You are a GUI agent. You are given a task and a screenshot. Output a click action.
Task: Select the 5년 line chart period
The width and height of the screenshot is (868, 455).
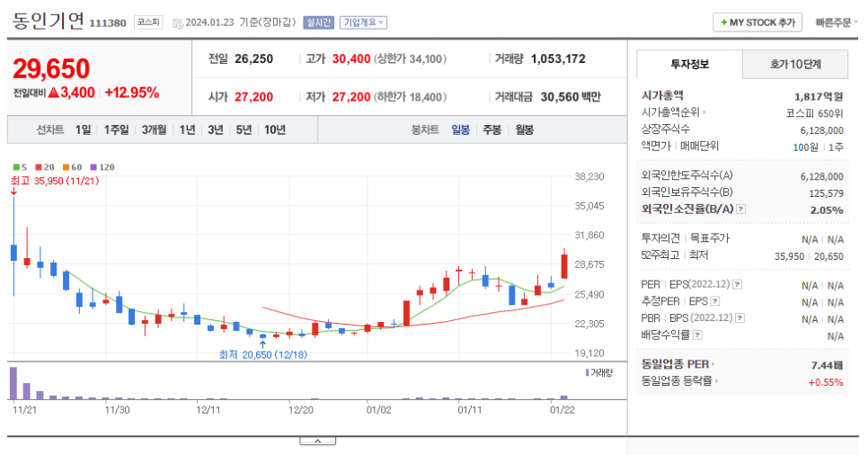tap(244, 129)
